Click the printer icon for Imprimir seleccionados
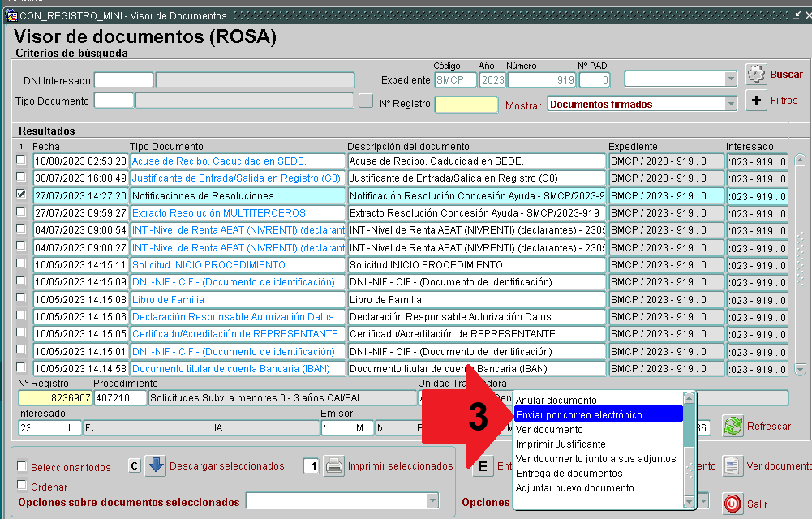Viewport: 812px width, 519px height. pos(334,465)
